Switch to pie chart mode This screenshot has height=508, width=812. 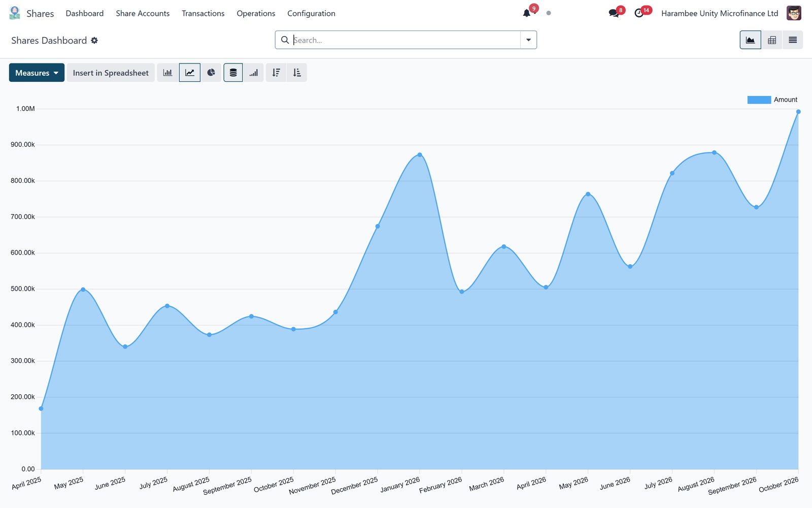click(211, 73)
